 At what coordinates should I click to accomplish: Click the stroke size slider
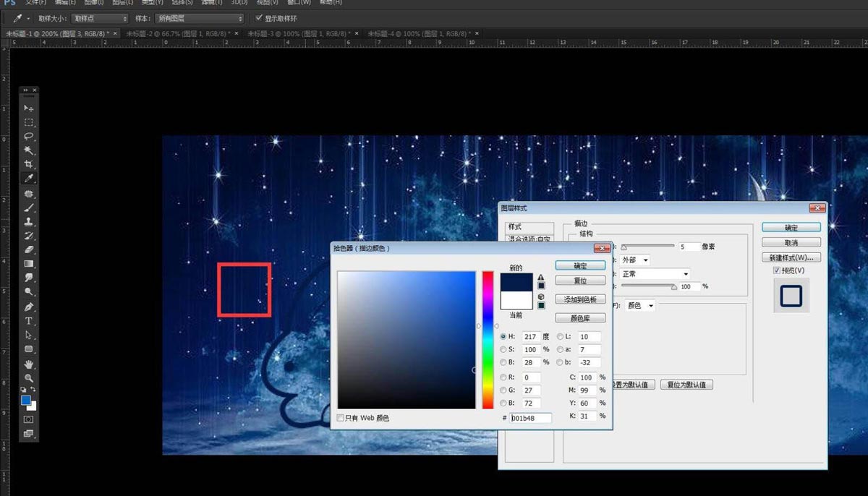click(647, 247)
